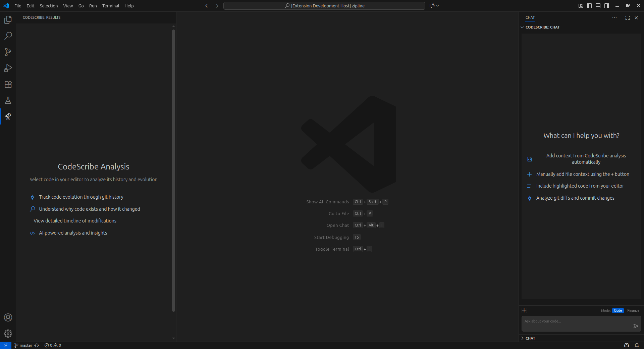Viewport: 644px width, 349px height.
Task: Open the Chat panel more actions menu
Action: point(614,18)
